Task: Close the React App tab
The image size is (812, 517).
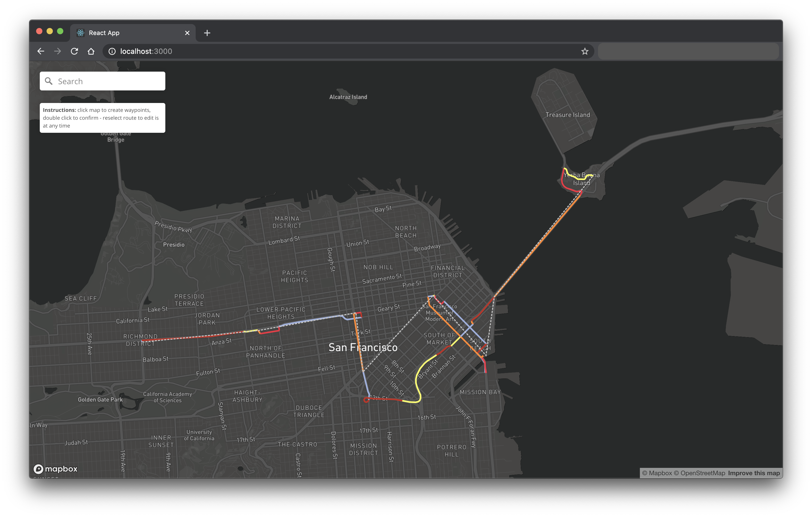Action: coord(187,33)
